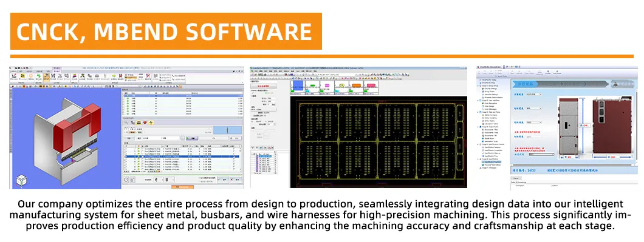The width and height of the screenshot is (644, 242).
Task: Click the orange button below the bending panel
Action: click(182, 187)
